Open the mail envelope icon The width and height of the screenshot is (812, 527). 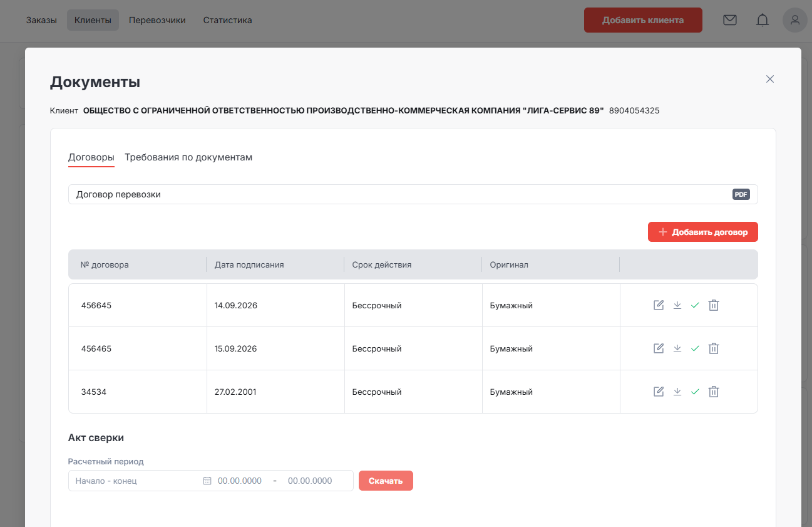(x=730, y=20)
